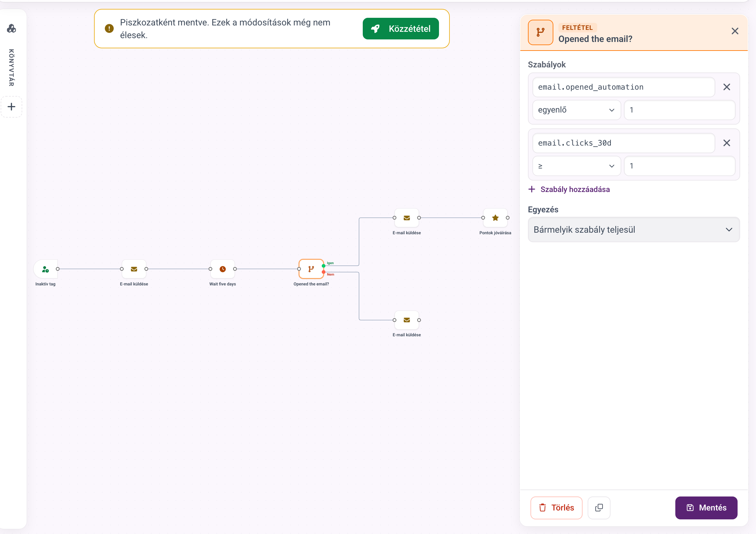
Task: Edit the email.opened_automation field input
Action: (623, 87)
